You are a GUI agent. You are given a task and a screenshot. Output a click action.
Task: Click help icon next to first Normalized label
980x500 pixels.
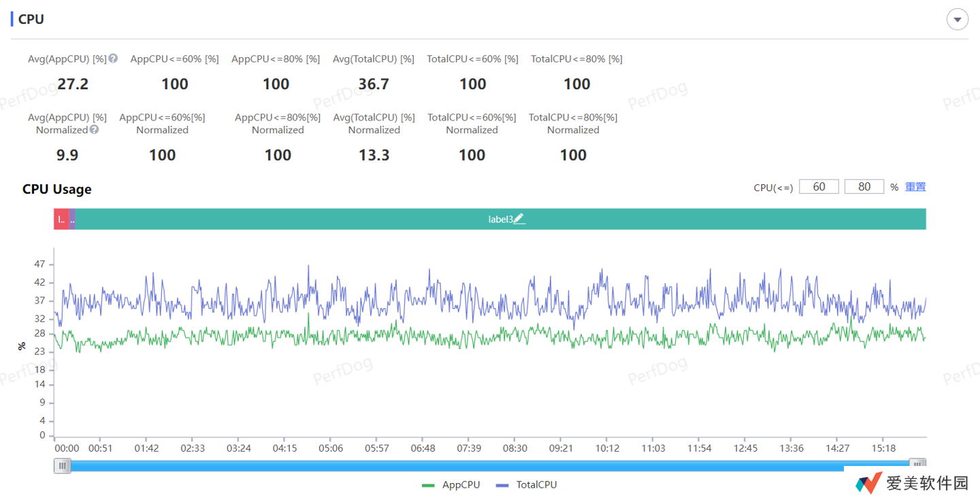[x=94, y=129]
